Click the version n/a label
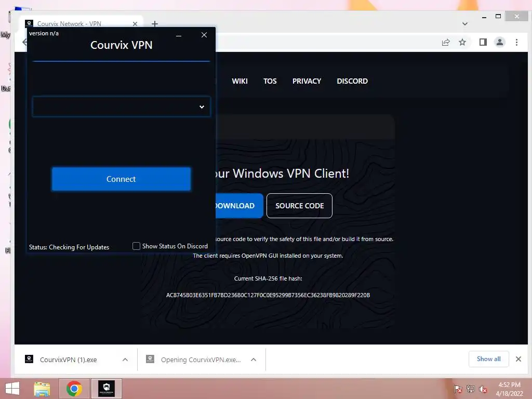 [x=44, y=33]
